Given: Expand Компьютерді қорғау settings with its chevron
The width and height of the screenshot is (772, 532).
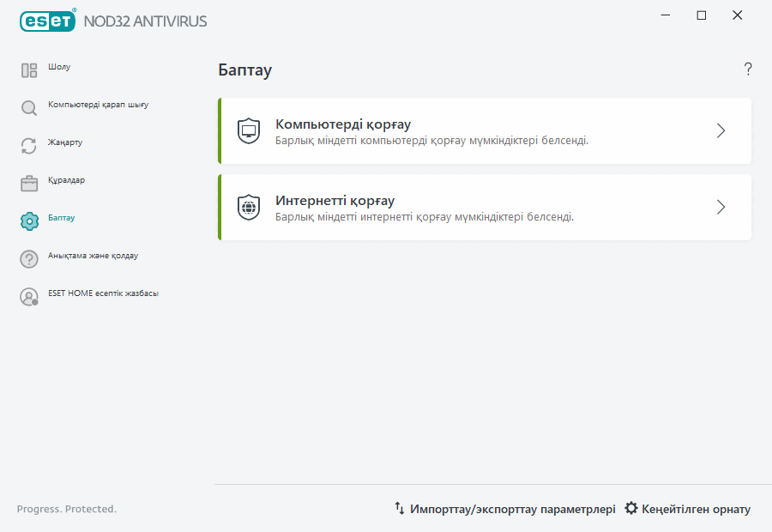Looking at the screenshot, I should tap(721, 130).
